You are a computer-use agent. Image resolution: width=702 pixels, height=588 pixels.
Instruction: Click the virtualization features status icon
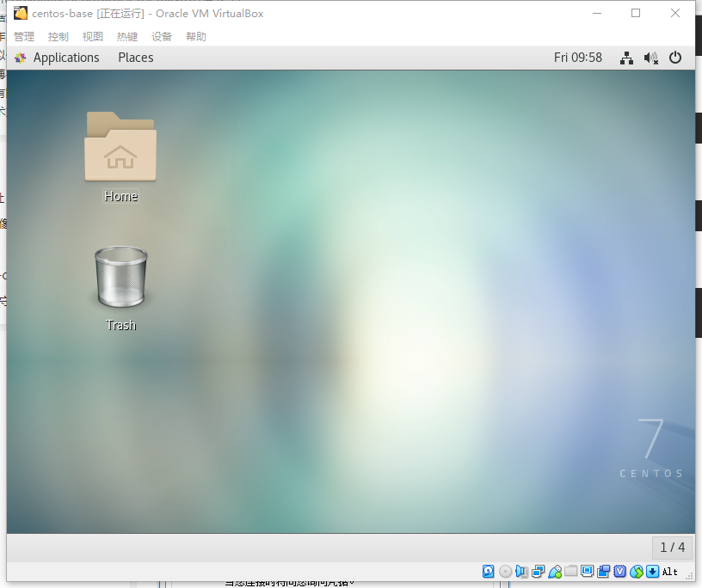(x=619, y=571)
